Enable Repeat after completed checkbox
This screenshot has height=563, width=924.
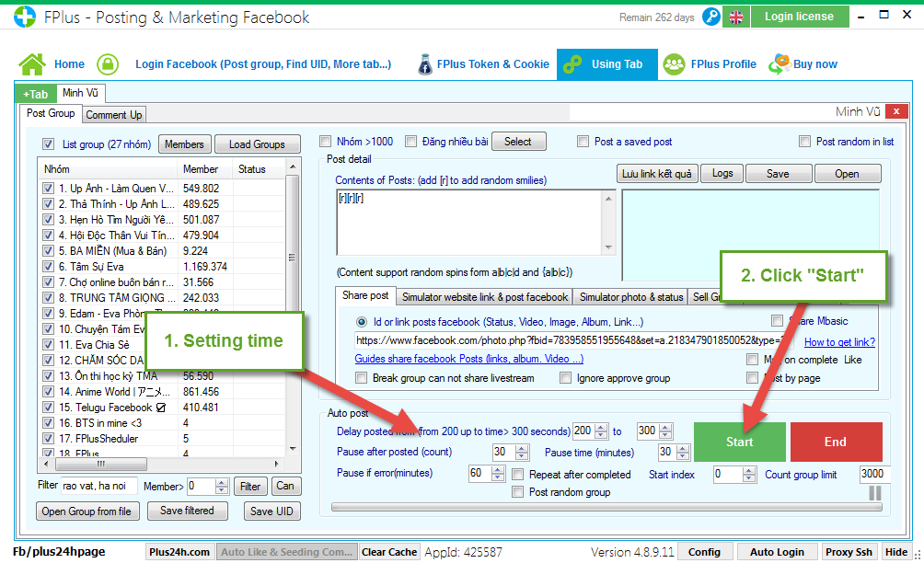pos(517,475)
